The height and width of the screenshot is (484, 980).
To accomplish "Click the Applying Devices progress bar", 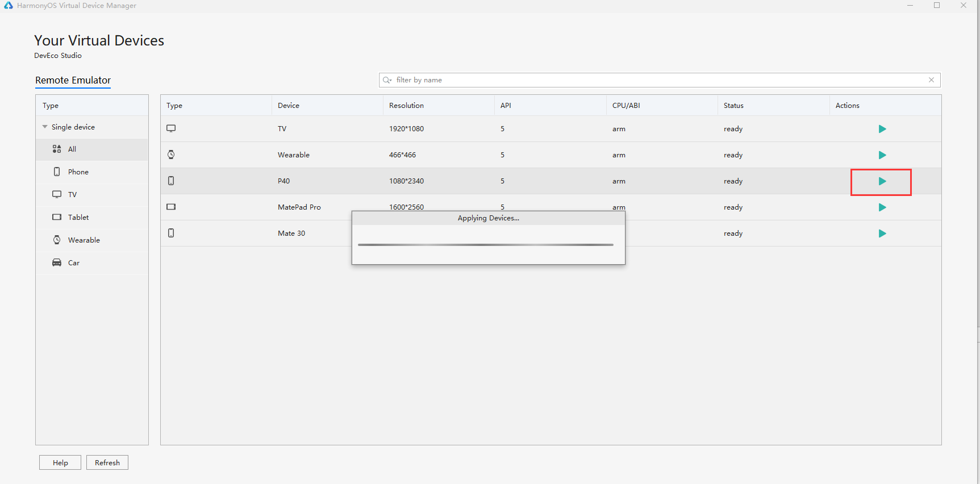I will click(x=486, y=245).
